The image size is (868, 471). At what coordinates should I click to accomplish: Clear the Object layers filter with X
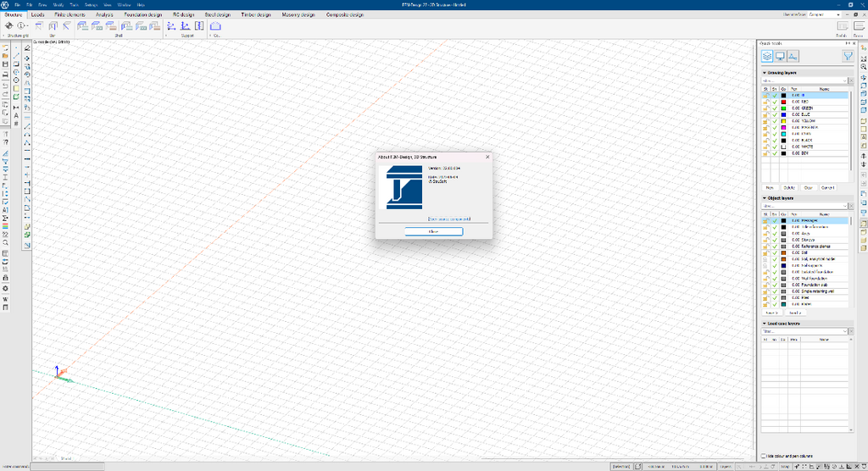851,206
